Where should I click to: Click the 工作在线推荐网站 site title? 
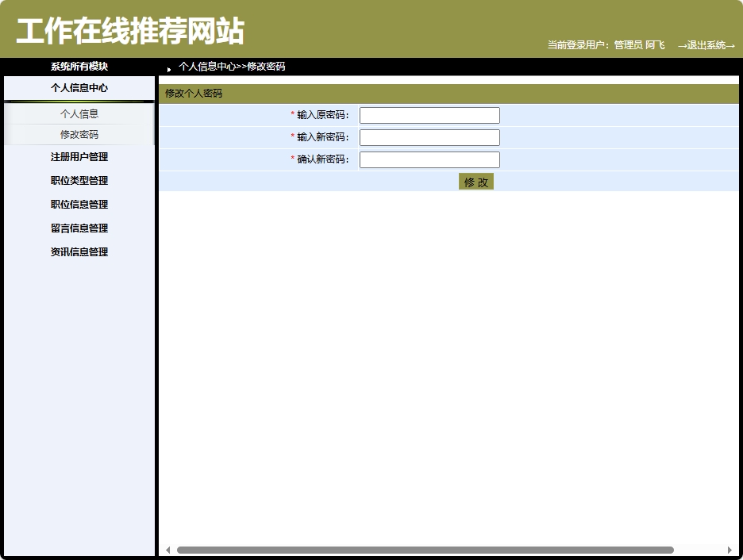pos(129,30)
